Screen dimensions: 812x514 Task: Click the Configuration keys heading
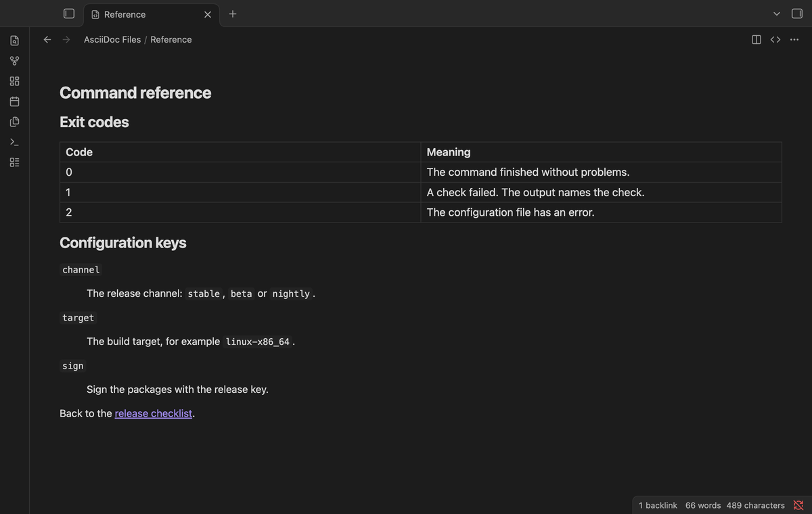click(123, 242)
